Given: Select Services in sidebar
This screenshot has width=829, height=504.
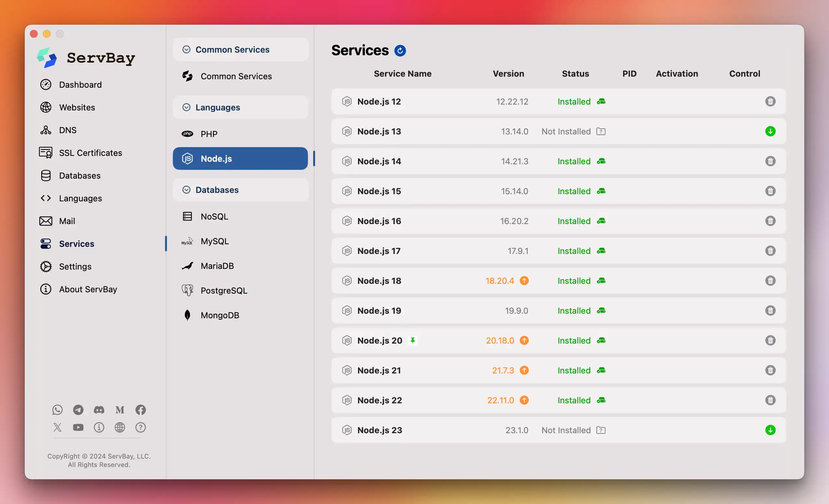Looking at the screenshot, I should (x=67, y=244).
